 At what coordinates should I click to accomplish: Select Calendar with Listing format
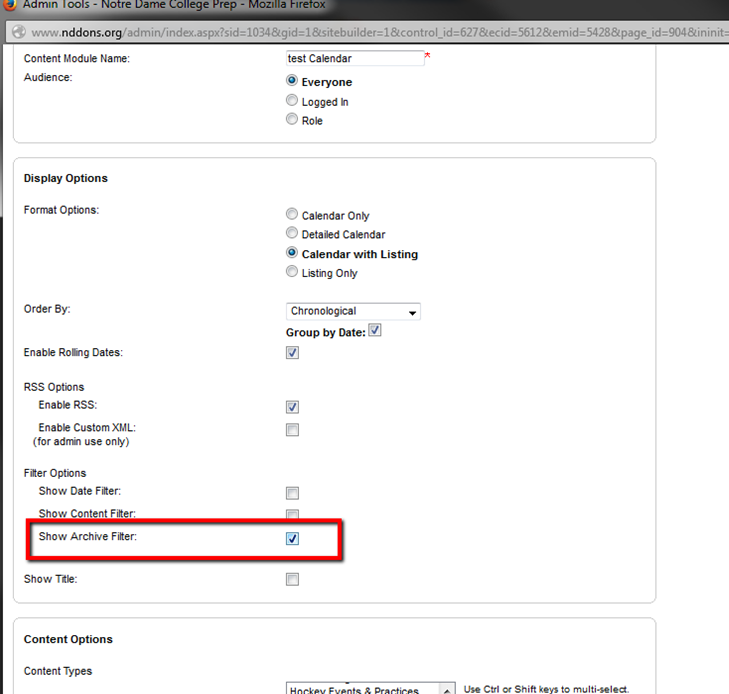[x=292, y=252]
